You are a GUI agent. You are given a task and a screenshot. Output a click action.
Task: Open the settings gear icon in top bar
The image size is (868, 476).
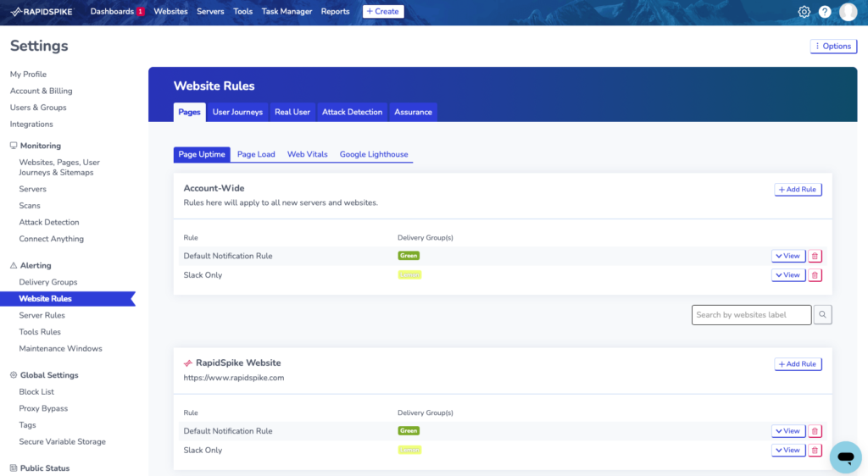point(804,12)
